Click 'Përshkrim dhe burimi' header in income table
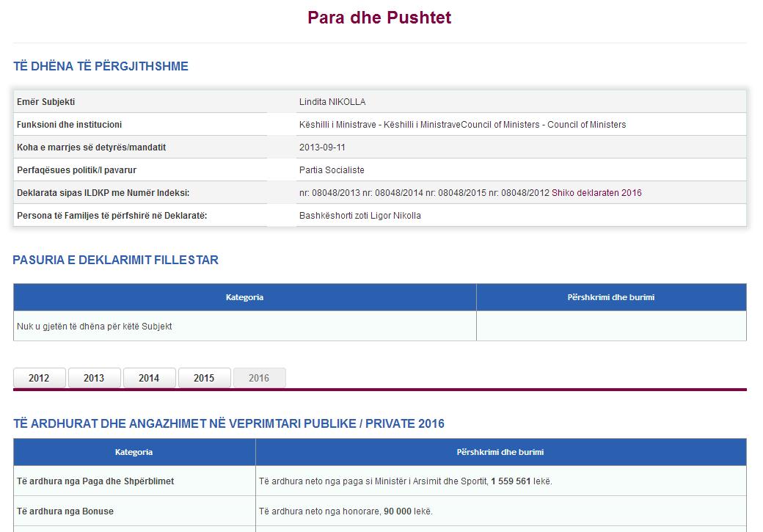Image resolution: width=763 pixels, height=532 pixels. click(500, 452)
